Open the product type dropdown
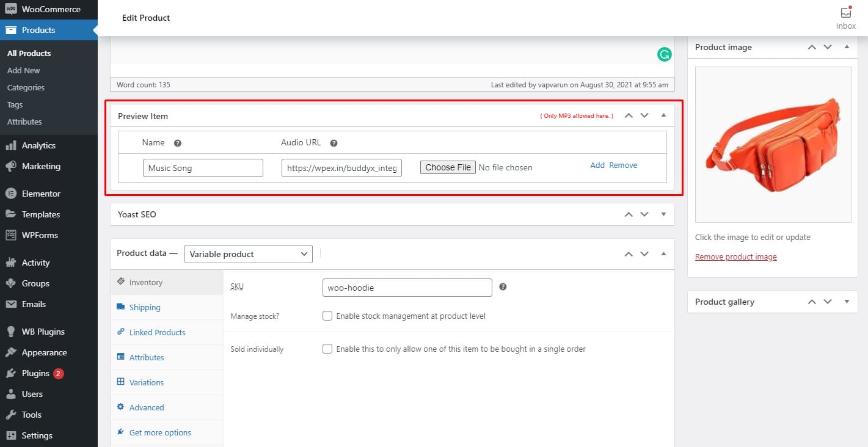 pos(248,254)
